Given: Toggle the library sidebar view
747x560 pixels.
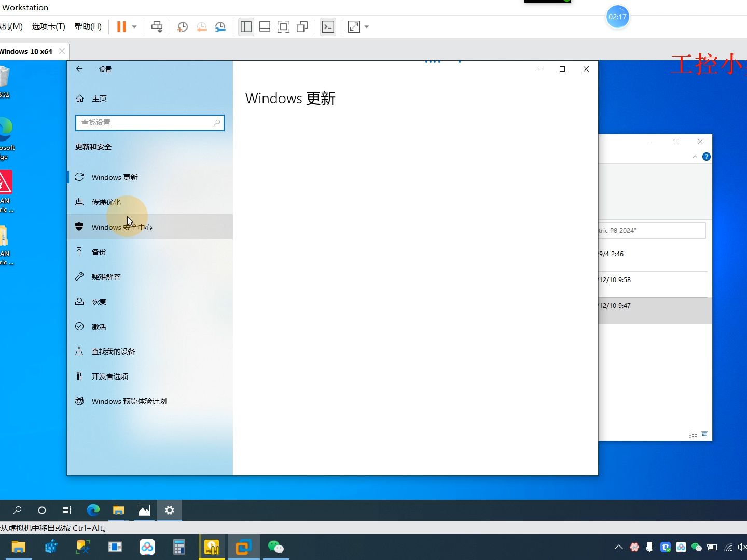Looking at the screenshot, I should pos(246,26).
